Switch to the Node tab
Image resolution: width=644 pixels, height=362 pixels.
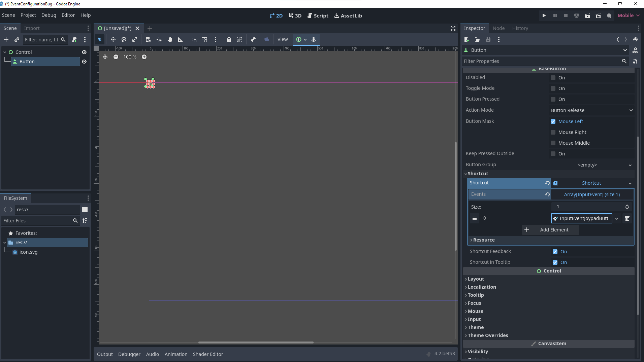498,28
